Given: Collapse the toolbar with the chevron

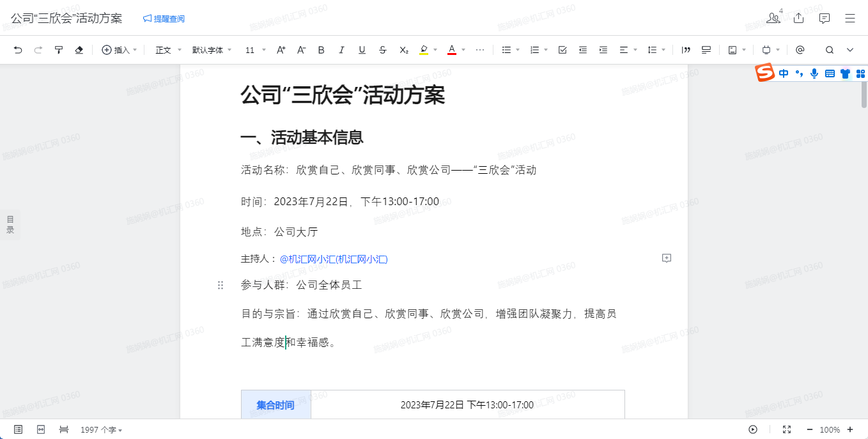Looking at the screenshot, I should [x=850, y=50].
